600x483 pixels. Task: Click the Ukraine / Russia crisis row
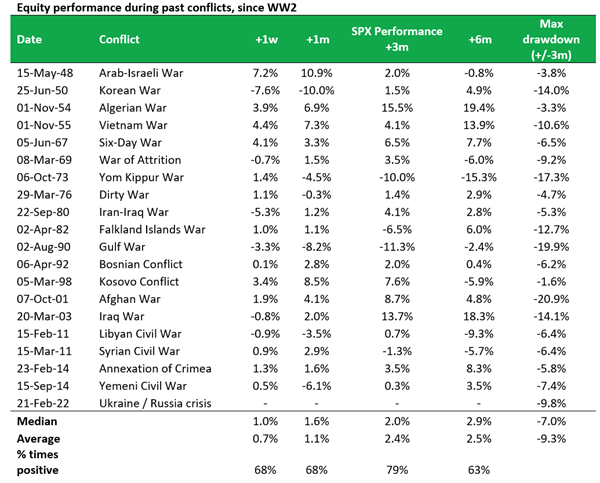click(x=303, y=403)
